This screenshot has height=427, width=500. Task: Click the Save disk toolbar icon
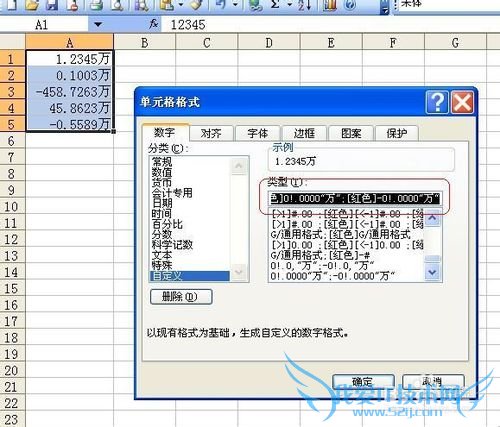(x=51, y=5)
